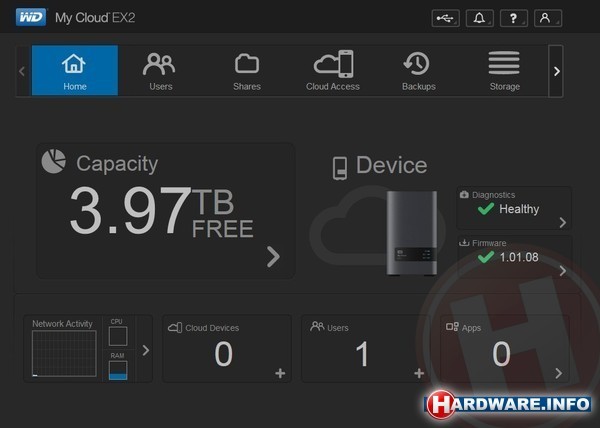
Task: Click the Apps panel icon
Action: click(x=452, y=327)
